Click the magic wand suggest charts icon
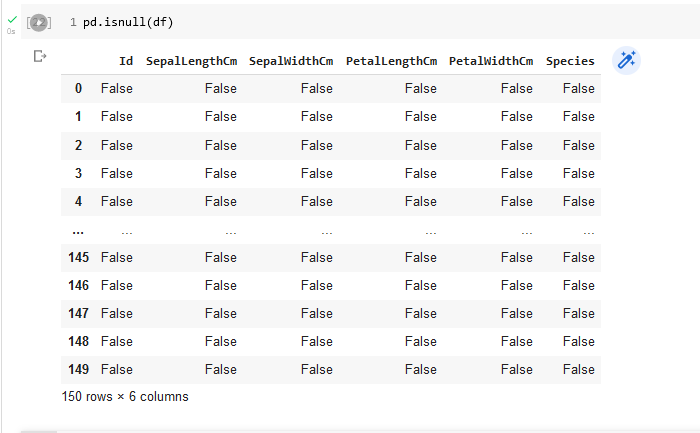This screenshot has width=700, height=433. tap(626, 60)
